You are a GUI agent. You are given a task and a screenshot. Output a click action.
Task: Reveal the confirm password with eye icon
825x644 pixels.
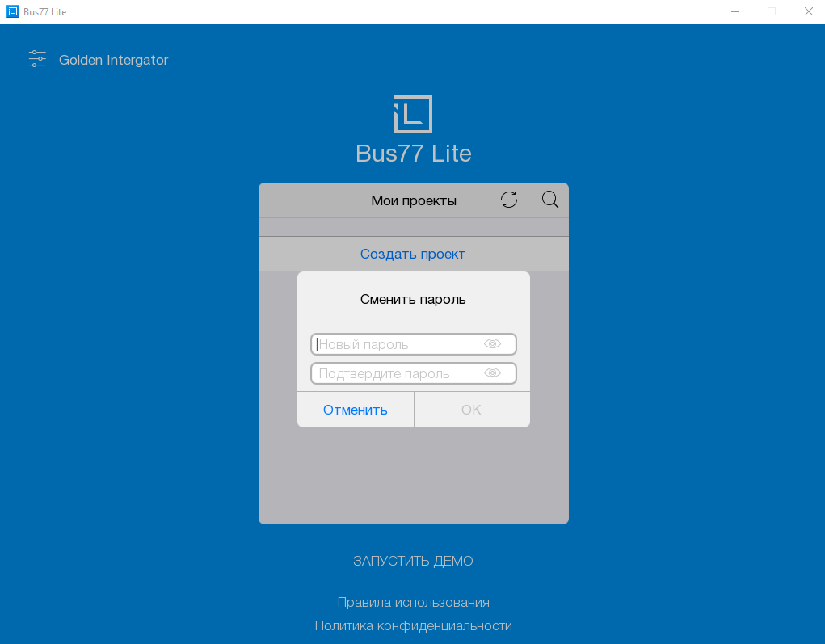(492, 373)
